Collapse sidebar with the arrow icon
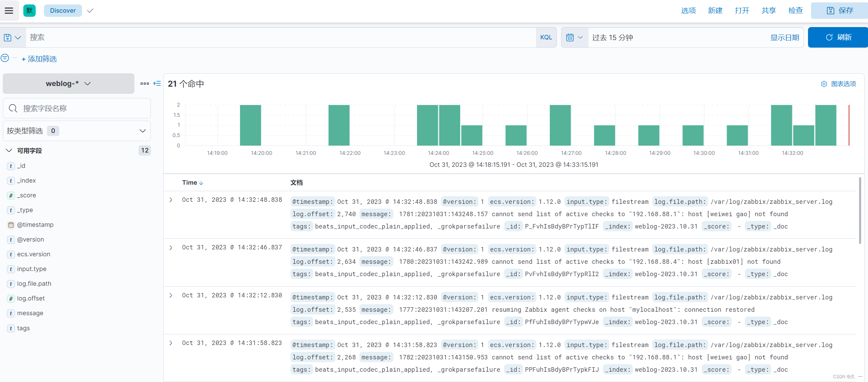Image resolution: width=868 pixels, height=382 pixels. click(157, 83)
